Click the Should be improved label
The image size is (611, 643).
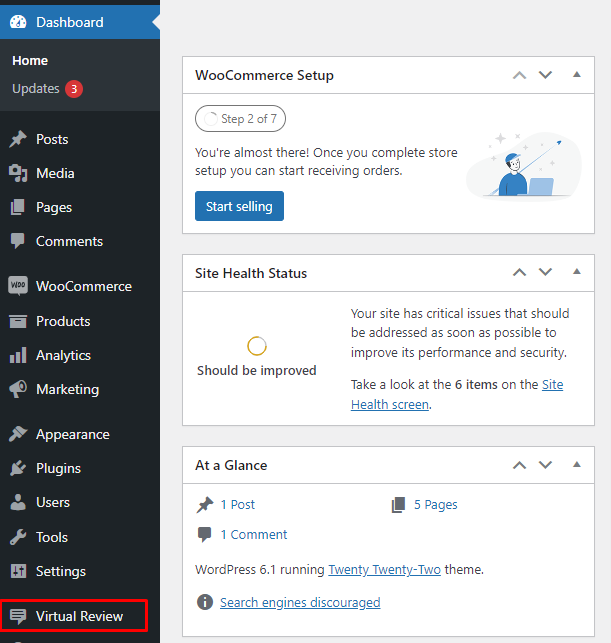pyautogui.click(x=257, y=371)
